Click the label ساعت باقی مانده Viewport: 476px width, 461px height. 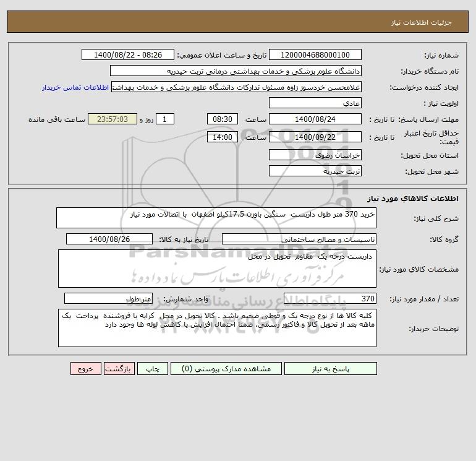pos(57,119)
